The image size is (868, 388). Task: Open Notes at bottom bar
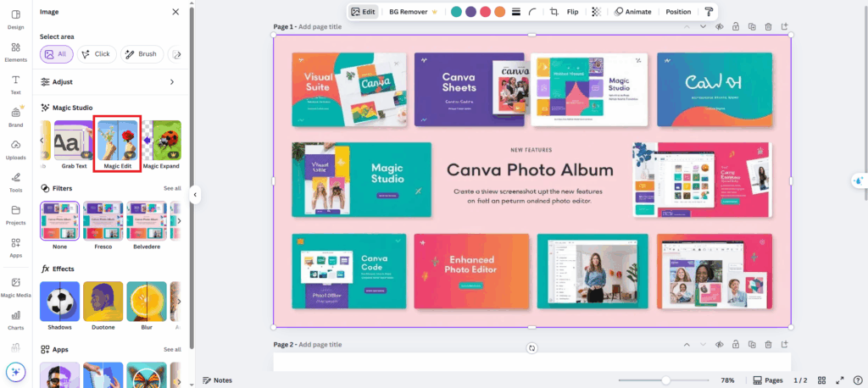point(218,380)
